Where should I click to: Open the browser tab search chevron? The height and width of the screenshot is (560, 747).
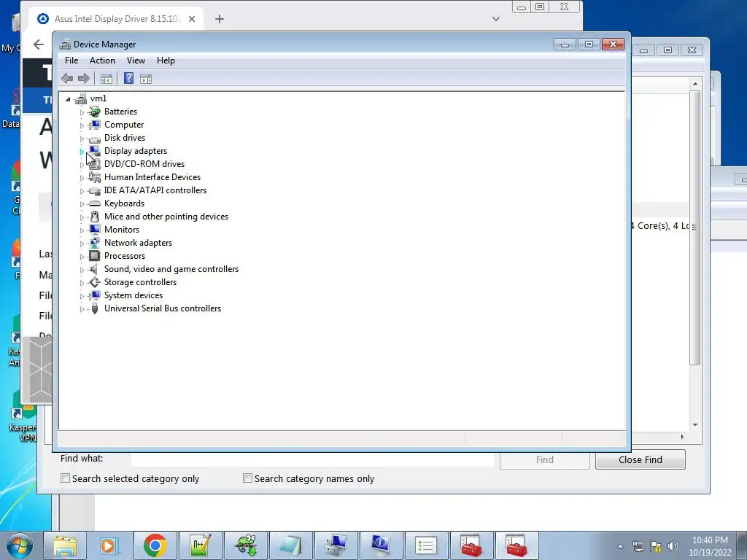[496, 19]
